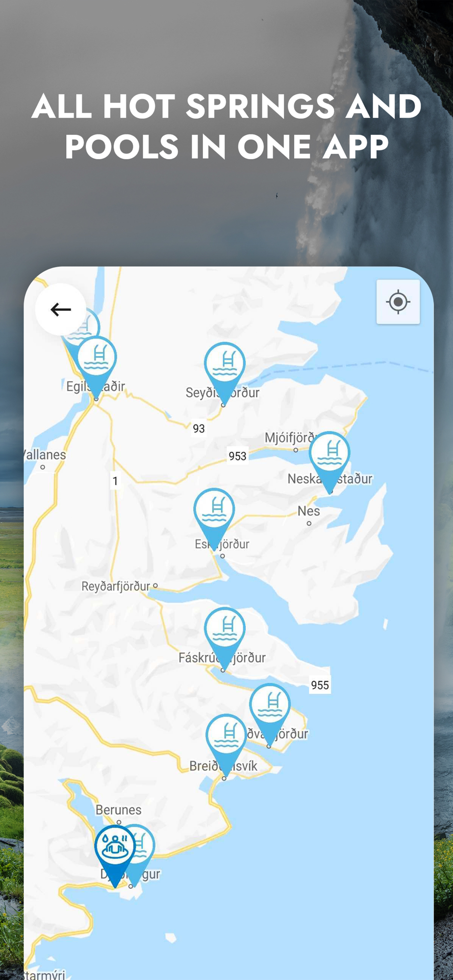The width and height of the screenshot is (453, 980).
Task: Click the Nes place label
Action: (308, 511)
